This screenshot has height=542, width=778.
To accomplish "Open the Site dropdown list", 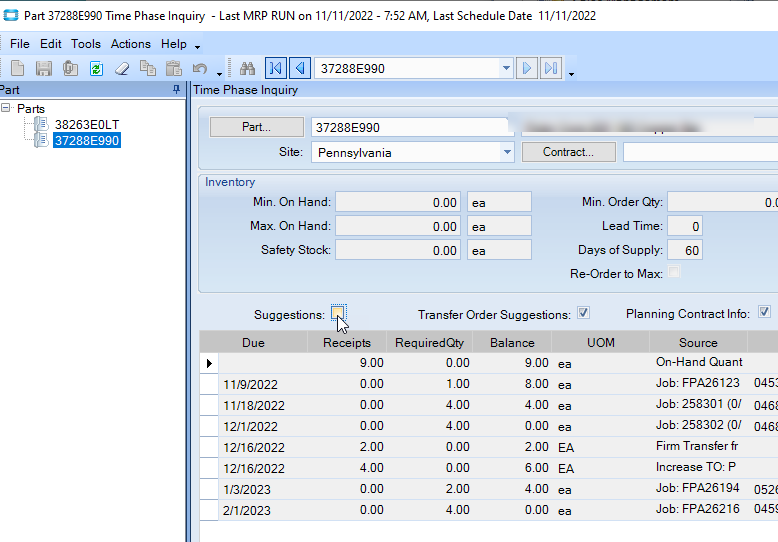I will click(x=506, y=153).
